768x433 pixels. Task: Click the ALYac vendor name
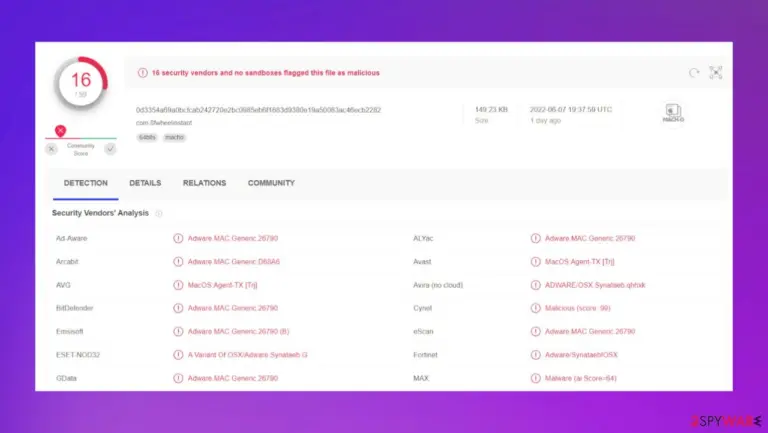click(423, 238)
